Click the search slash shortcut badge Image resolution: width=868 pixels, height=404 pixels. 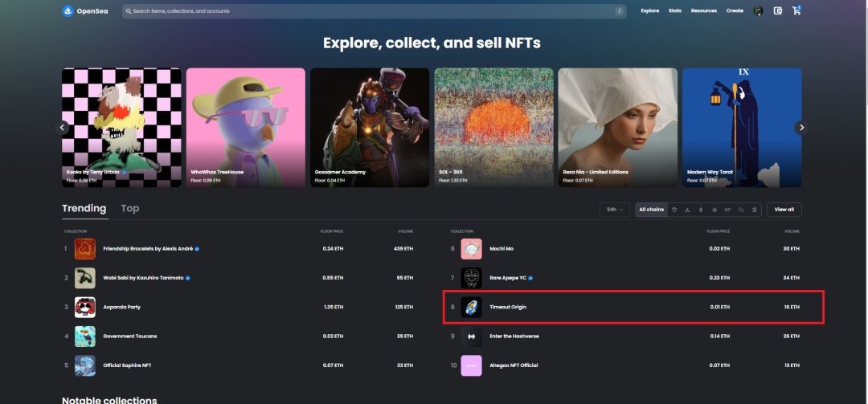click(x=619, y=11)
